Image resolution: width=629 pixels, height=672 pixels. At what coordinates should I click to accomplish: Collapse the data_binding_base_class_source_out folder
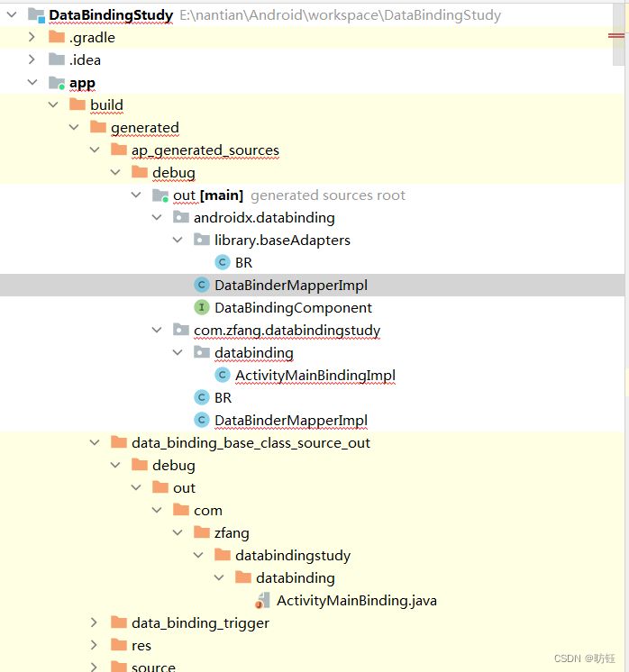(x=94, y=443)
